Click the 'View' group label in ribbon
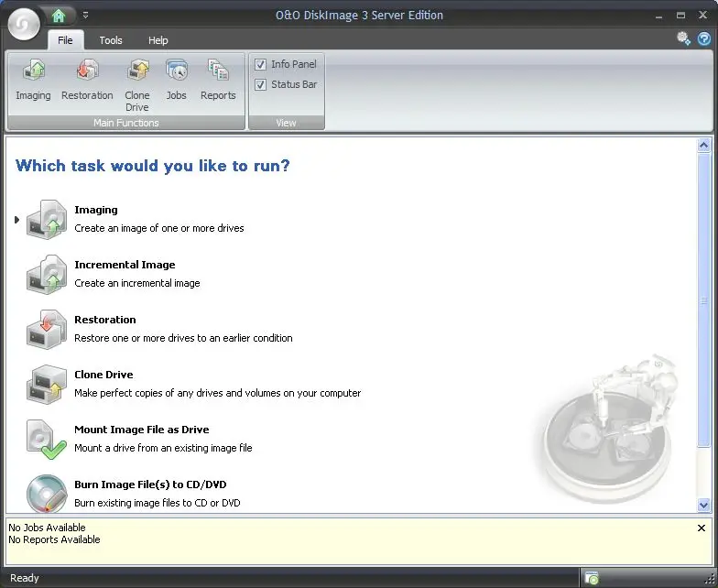718x588 pixels. [x=286, y=123]
